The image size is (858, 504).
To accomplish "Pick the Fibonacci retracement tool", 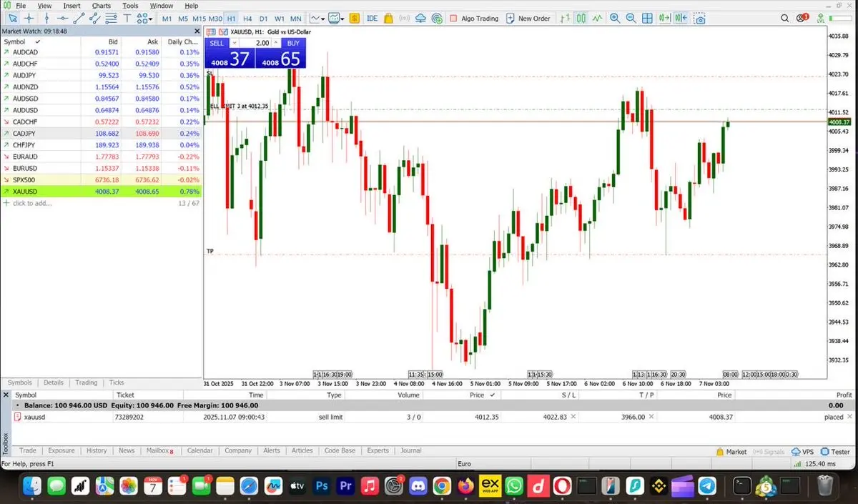I will coord(112,18).
